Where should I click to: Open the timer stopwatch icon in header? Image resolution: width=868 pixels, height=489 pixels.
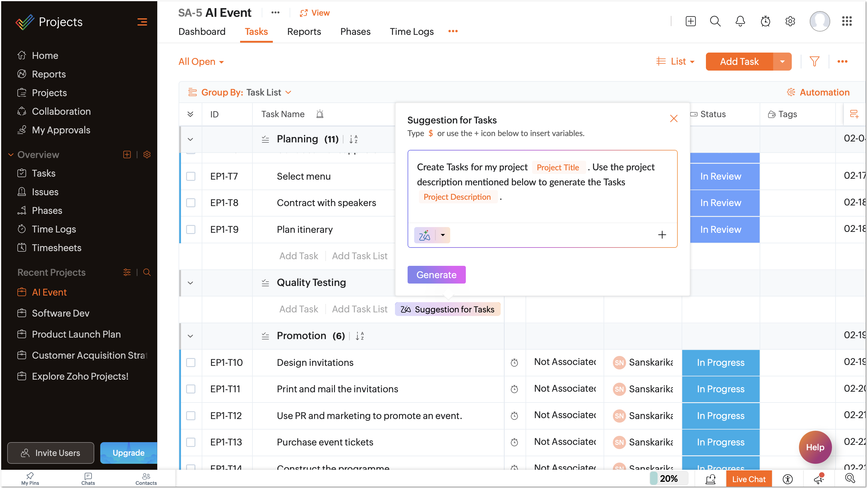(765, 21)
